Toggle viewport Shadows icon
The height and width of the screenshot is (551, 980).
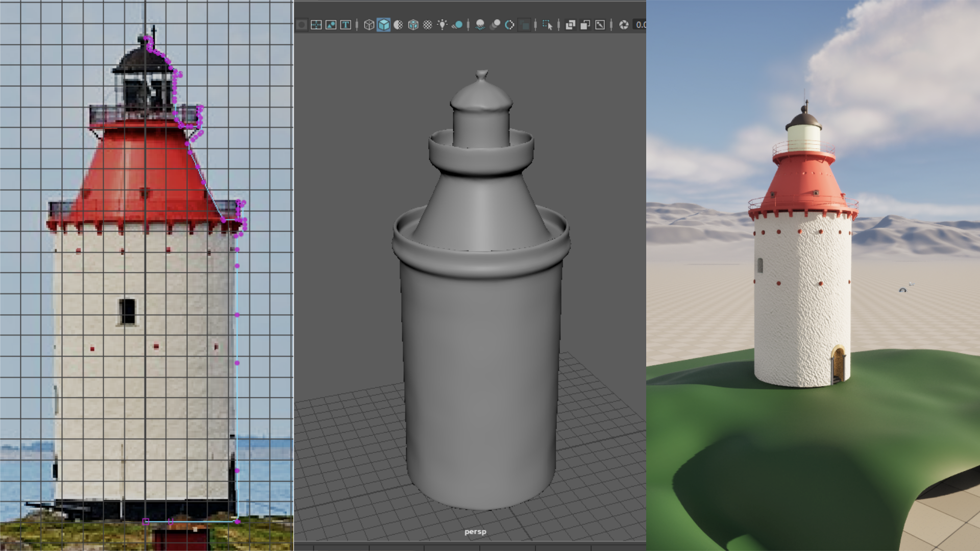click(x=457, y=24)
